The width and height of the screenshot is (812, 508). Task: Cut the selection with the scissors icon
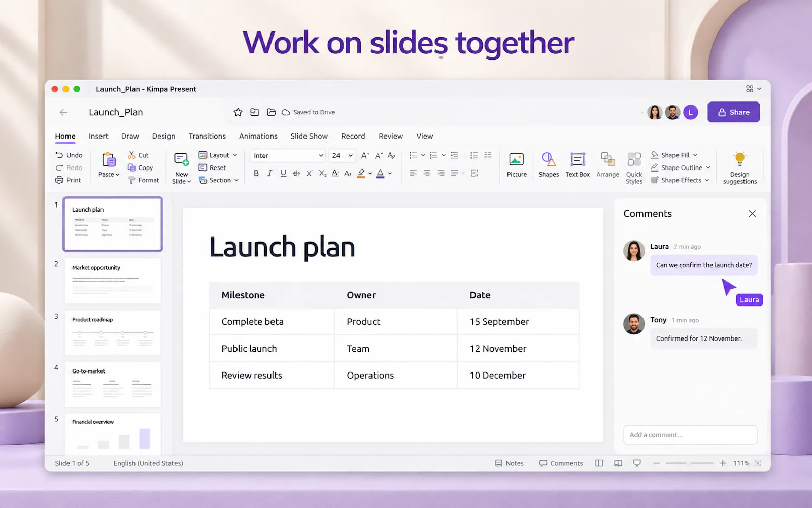(x=131, y=155)
